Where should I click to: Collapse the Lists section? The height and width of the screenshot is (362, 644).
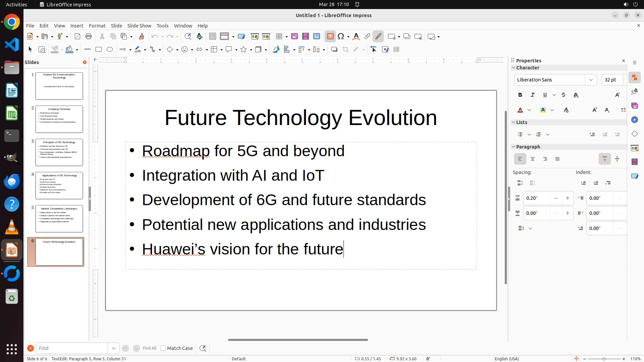click(514, 122)
